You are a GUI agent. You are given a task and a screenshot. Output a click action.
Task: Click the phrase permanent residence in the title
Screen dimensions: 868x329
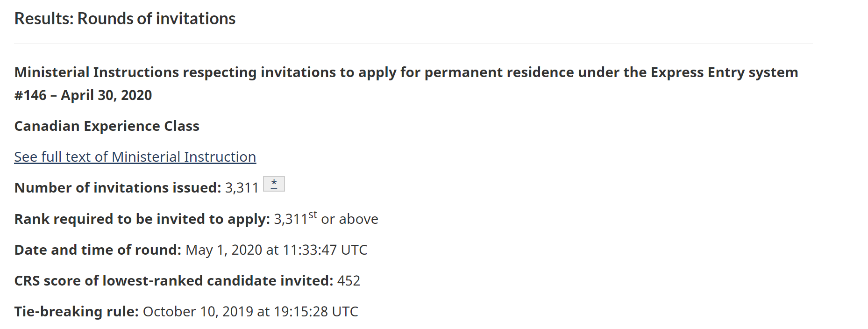click(499, 72)
